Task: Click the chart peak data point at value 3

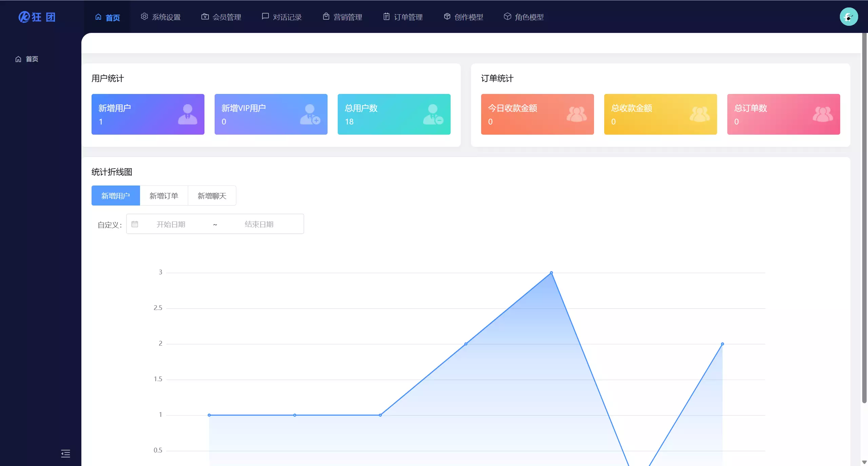Action: (551, 273)
